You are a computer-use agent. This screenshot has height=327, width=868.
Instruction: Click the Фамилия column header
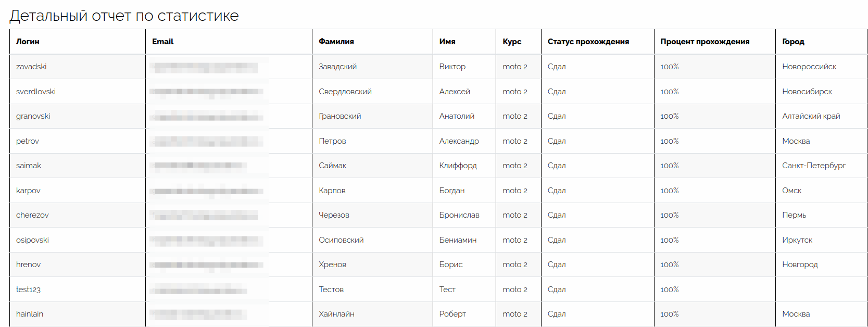336,42
